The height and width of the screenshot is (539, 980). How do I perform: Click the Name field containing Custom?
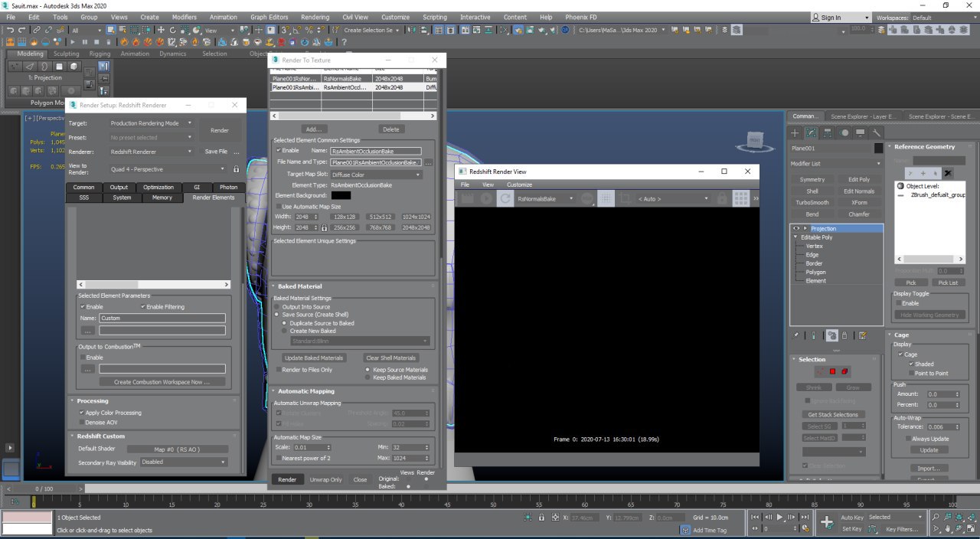tap(162, 318)
